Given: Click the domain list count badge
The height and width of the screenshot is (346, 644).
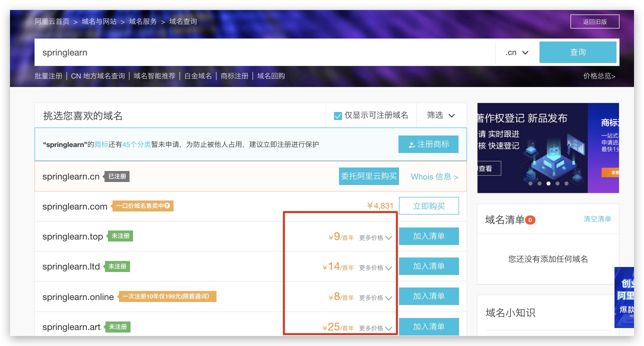Looking at the screenshot, I should [x=530, y=220].
